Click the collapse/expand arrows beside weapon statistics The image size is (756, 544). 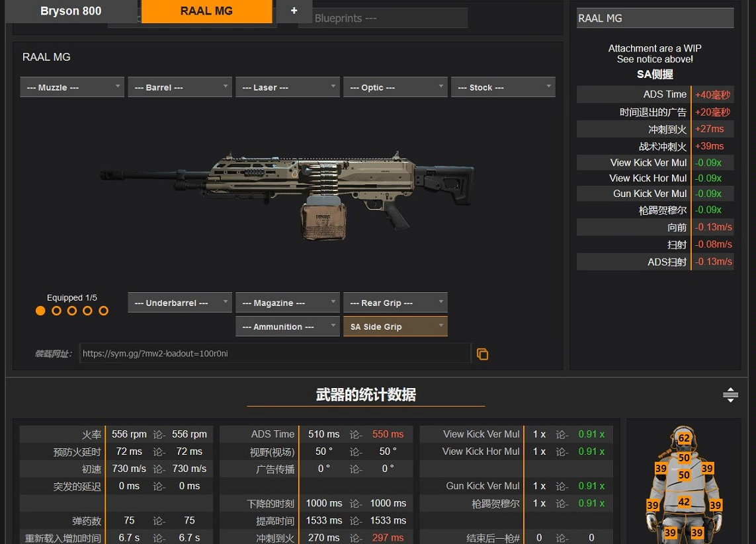tap(730, 395)
